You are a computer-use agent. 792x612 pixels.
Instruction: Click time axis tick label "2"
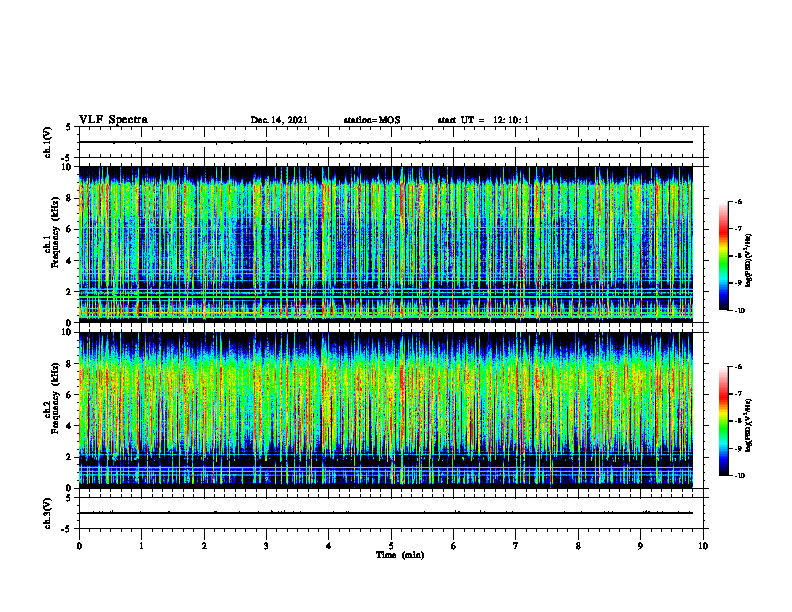204,546
